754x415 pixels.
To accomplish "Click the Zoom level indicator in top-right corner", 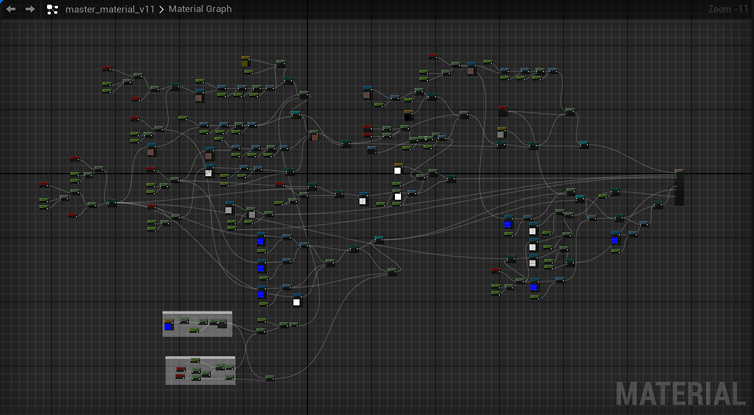I will tap(730, 9).
